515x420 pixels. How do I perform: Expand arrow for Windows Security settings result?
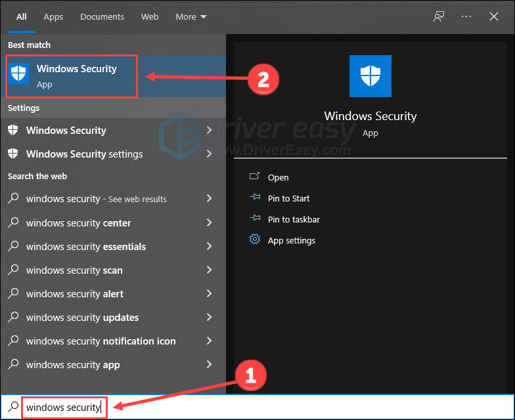(x=209, y=154)
